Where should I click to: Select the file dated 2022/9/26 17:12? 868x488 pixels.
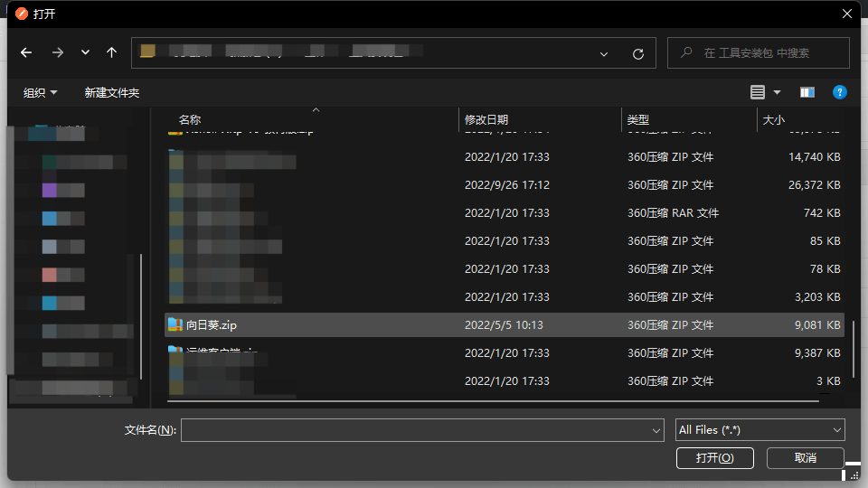(505, 184)
